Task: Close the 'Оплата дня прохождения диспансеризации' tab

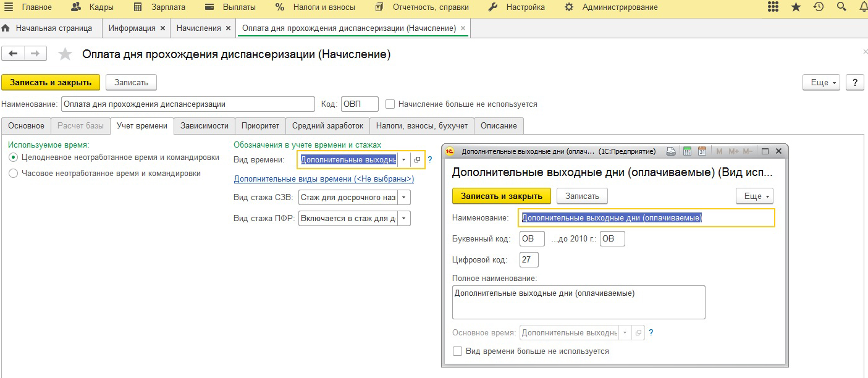Action: click(463, 28)
